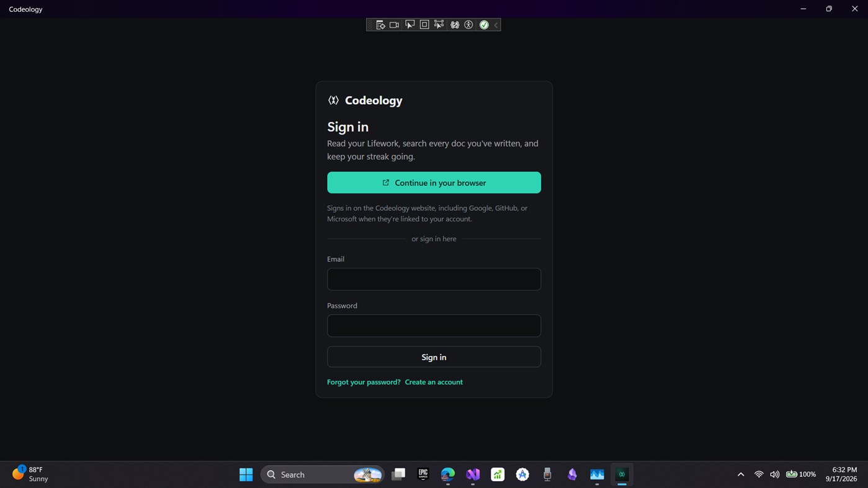Focus the Password input field

click(x=434, y=326)
